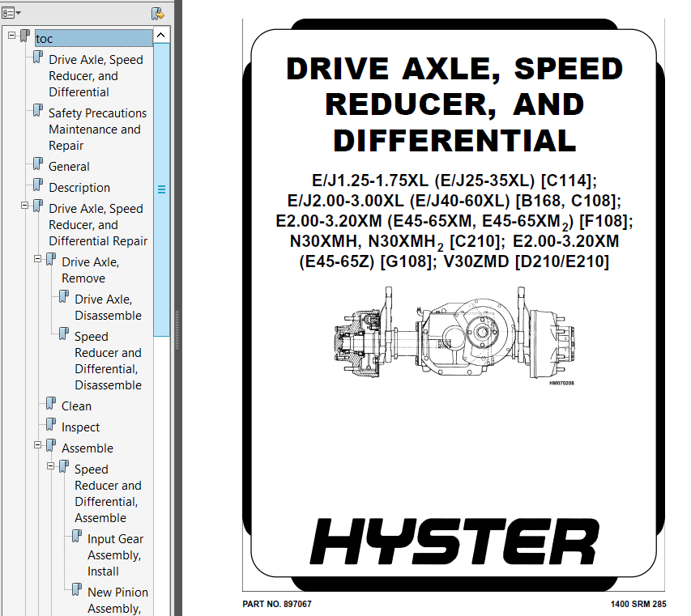Collapse the Assemble bookmark
Image resolution: width=691 pixels, height=616 pixels.
coord(38,445)
